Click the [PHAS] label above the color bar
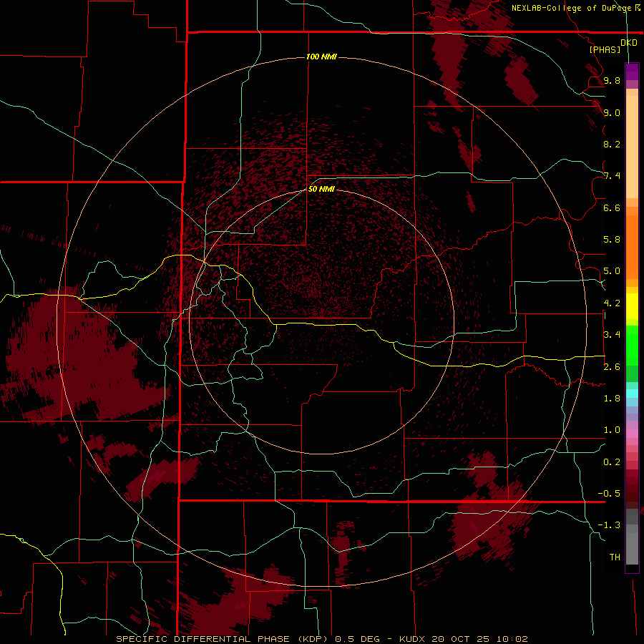Screen dimensions: 644x644 coord(605,49)
